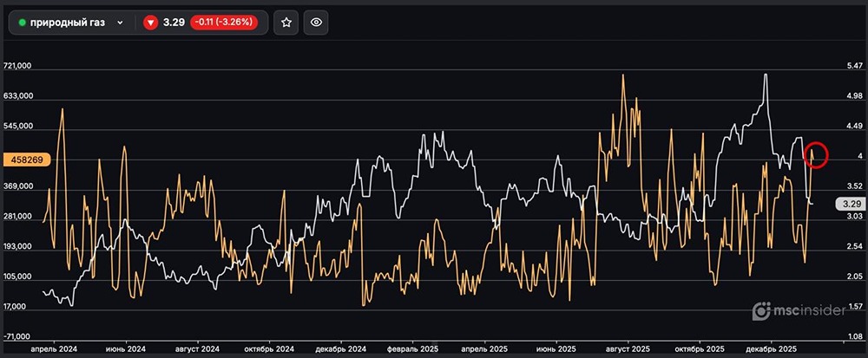Open the mscinsider logo icon

(x=761, y=310)
